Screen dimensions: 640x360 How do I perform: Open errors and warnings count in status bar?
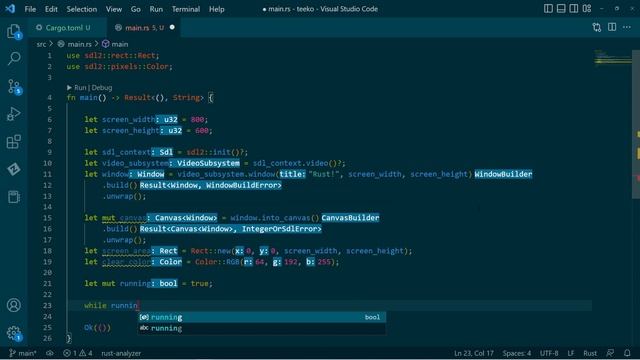click(x=78, y=353)
